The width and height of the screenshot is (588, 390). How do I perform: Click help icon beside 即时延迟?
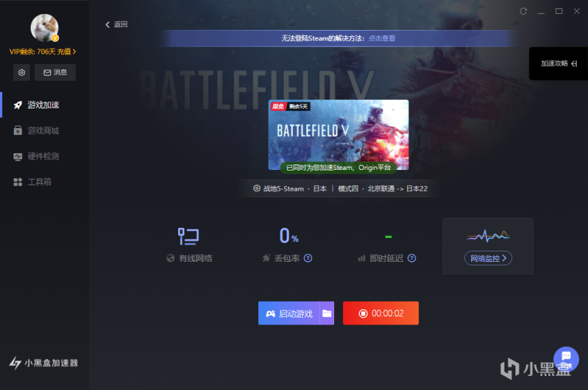pos(412,258)
